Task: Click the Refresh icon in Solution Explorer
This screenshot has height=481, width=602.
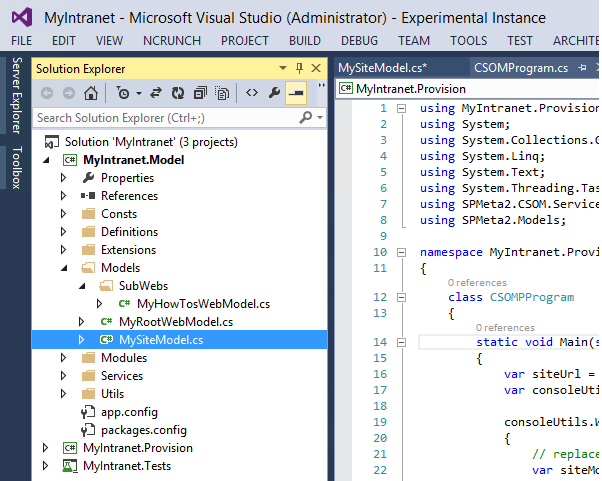Action: click(x=178, y=93)
